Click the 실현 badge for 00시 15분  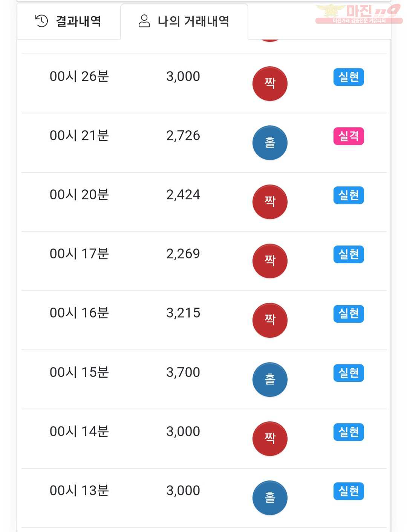click(x=349, y=373)
